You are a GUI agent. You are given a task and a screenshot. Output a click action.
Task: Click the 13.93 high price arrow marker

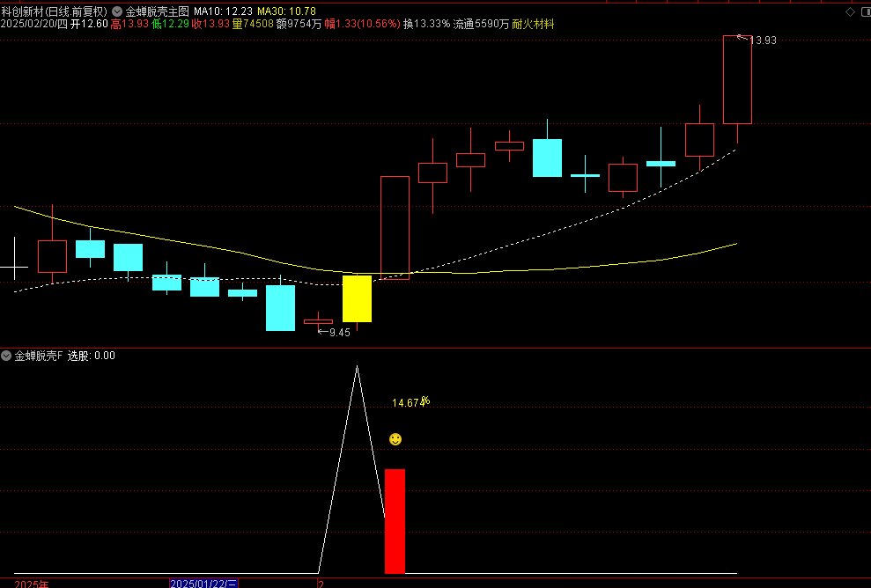click(742, 39)
